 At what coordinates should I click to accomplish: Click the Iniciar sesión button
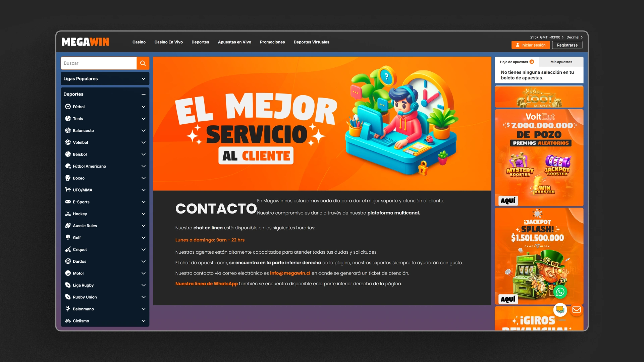point(531,45)
